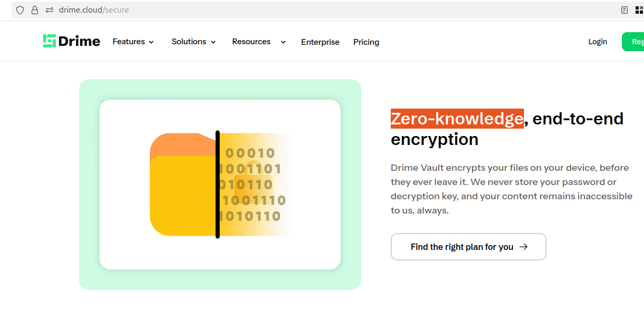Go to the Pricing page

(x=366, y=42)
